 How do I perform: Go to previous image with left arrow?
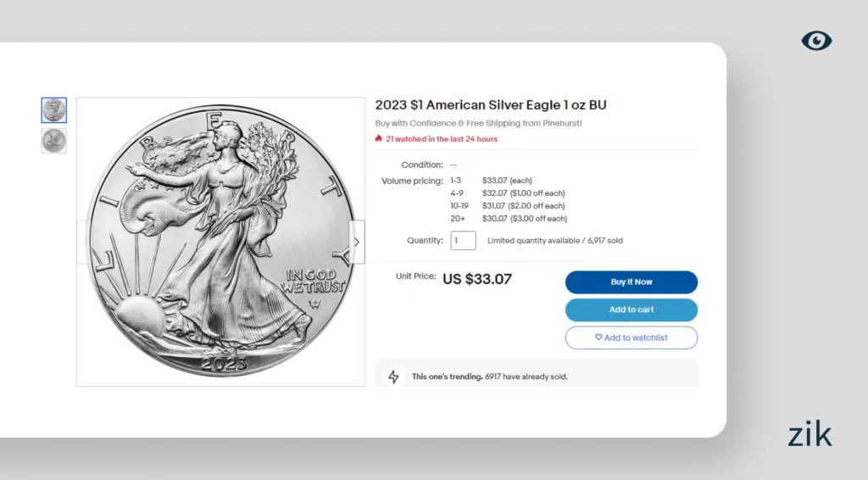[x=83, y=242]
